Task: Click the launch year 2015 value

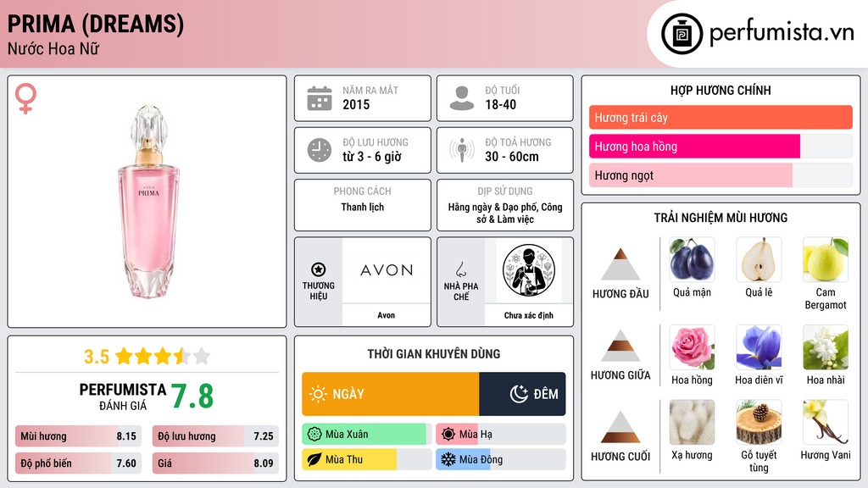Action: click(x=356, y=104)
